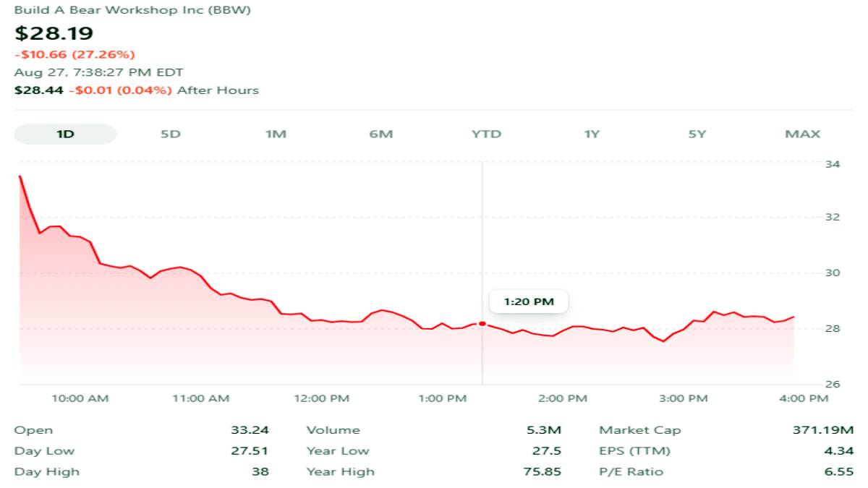Click the P/E Ratio value 6.55
868x488 pixels.
(840, 472)
